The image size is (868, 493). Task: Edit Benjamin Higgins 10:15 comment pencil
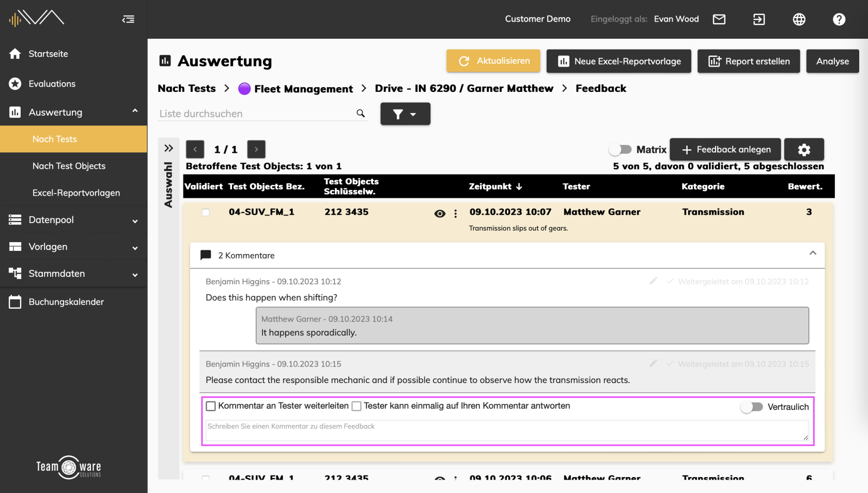click(653, 363)
